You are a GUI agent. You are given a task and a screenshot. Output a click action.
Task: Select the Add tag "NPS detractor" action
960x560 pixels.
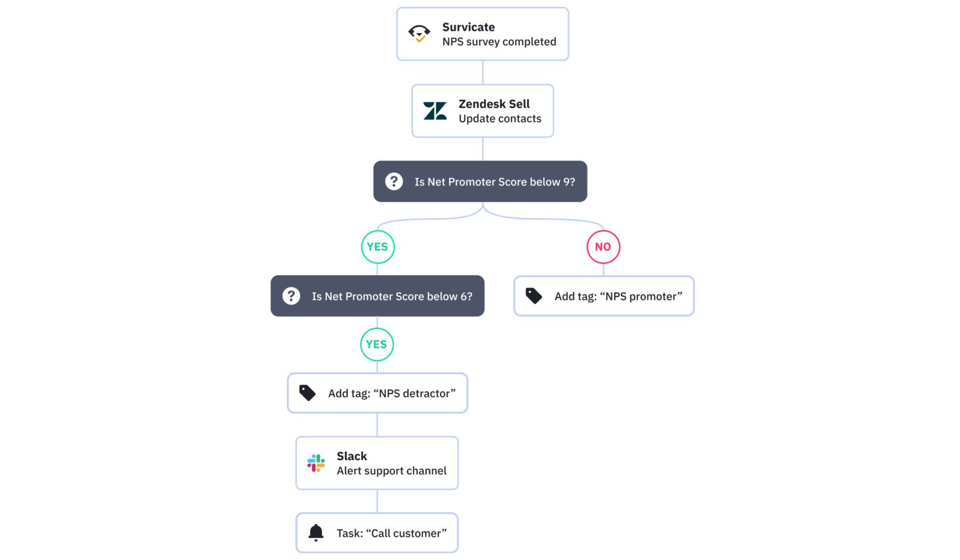391,394
